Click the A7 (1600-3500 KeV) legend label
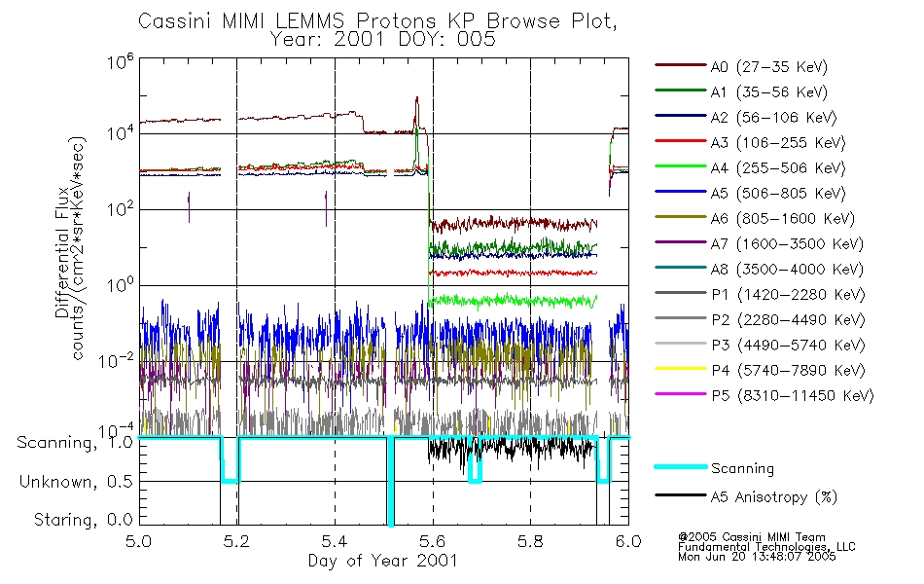Image resolution: width=924 pixels, height=584 pixels. (x=787, y=244)
